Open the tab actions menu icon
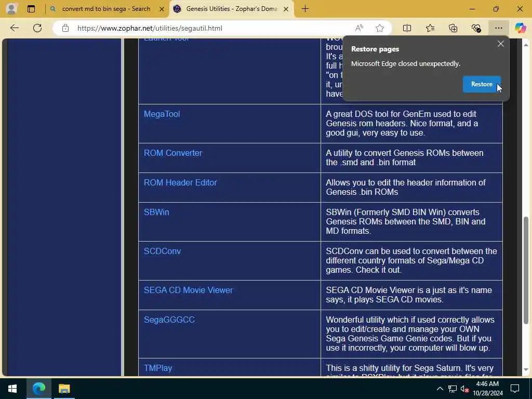The image size is (532, 399). coord(31,9)
